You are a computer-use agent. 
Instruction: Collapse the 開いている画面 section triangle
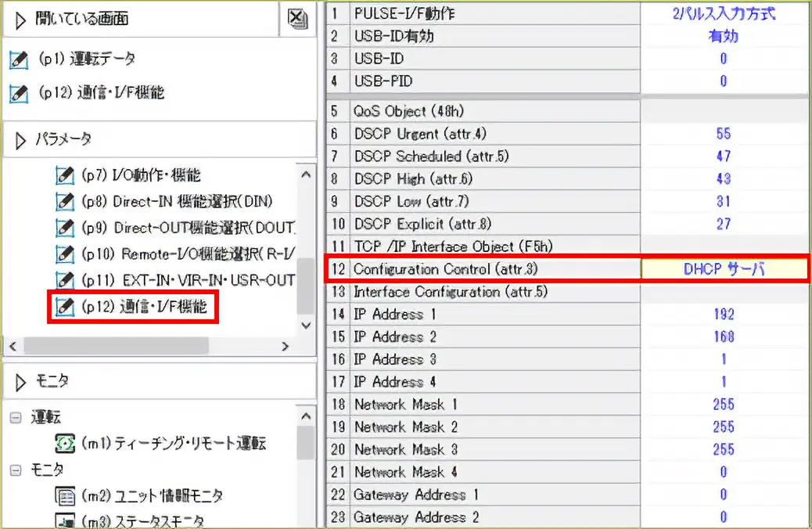20,20
